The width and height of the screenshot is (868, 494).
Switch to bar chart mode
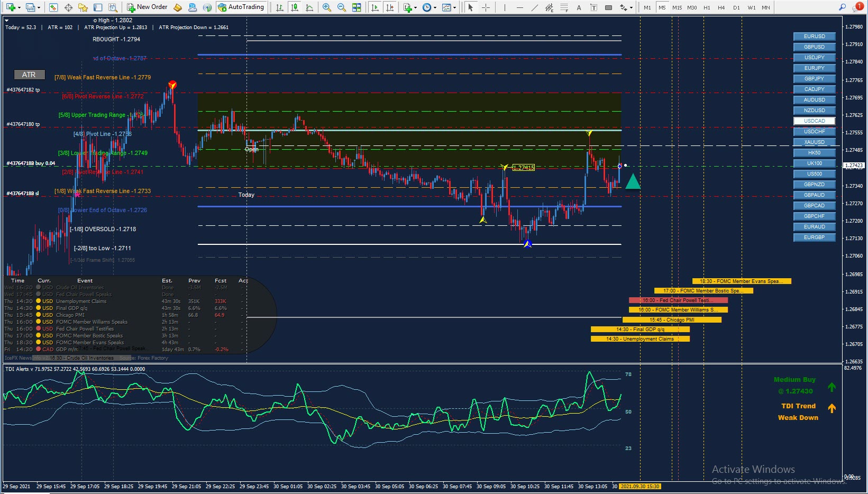[280, 7]
